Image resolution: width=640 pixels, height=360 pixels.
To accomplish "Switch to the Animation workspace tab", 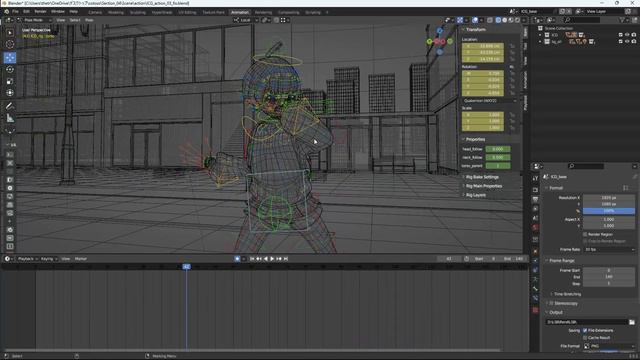I will click(240, 12).
